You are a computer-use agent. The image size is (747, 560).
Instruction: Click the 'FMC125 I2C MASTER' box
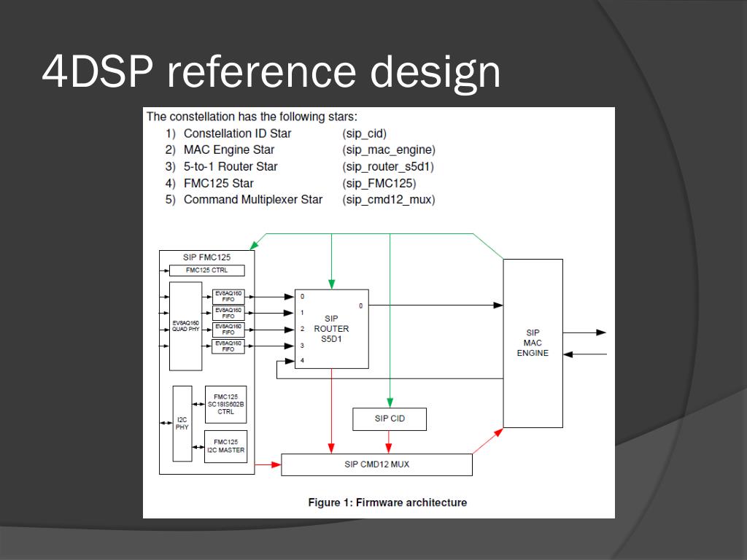tap(226, 446)
